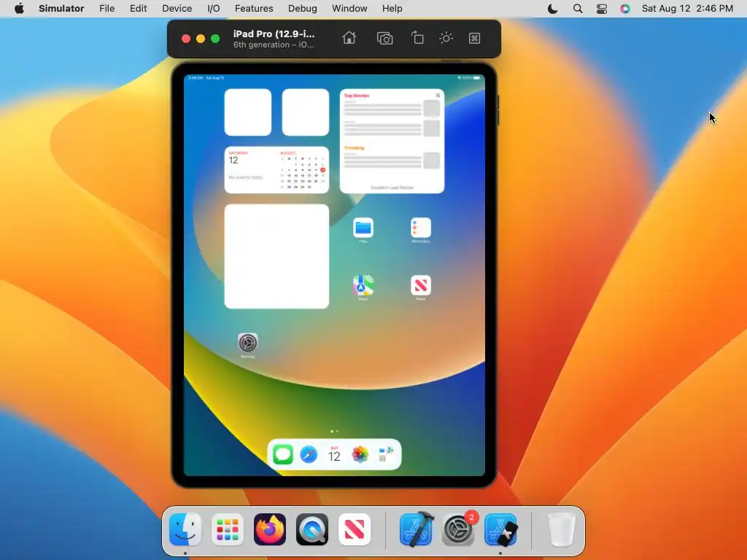Open the Files app on iPad

(x=363, y=227)
